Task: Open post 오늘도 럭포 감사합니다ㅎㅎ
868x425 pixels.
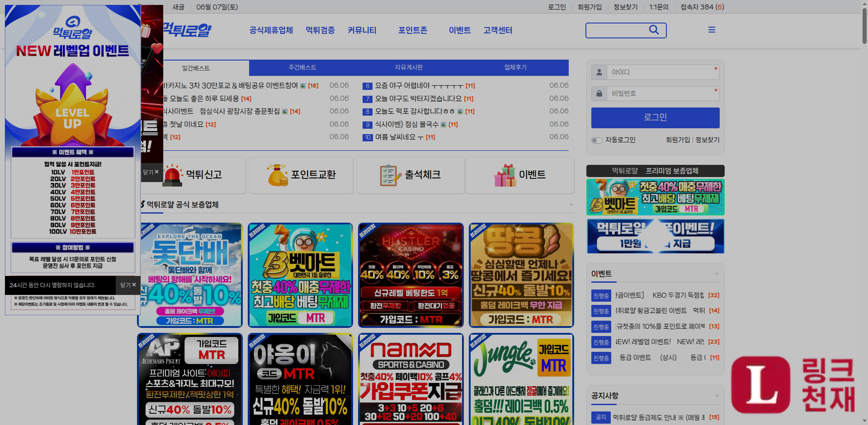Action: tap(415, 111)
